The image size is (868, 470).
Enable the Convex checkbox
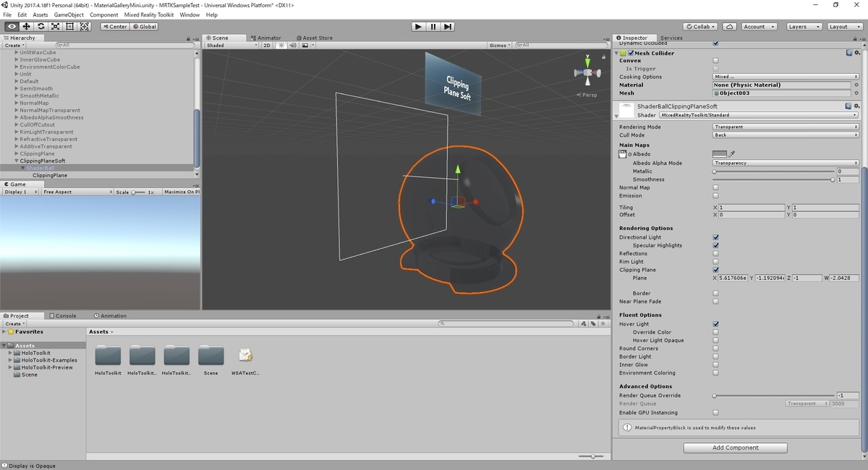point(715,61)
